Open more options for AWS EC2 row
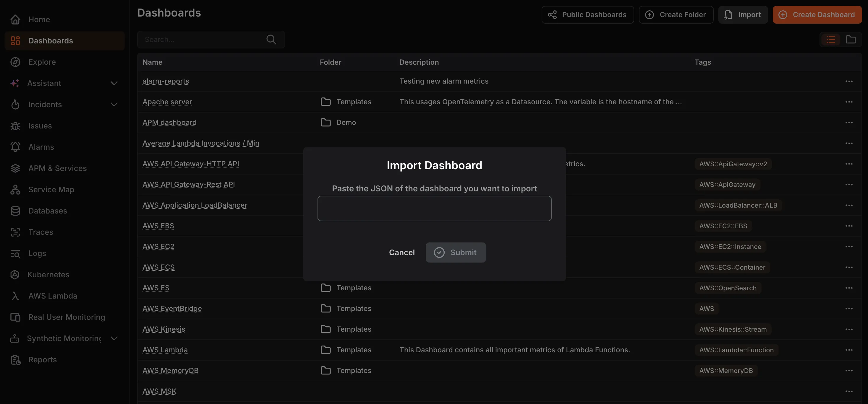 click(849, 246)
